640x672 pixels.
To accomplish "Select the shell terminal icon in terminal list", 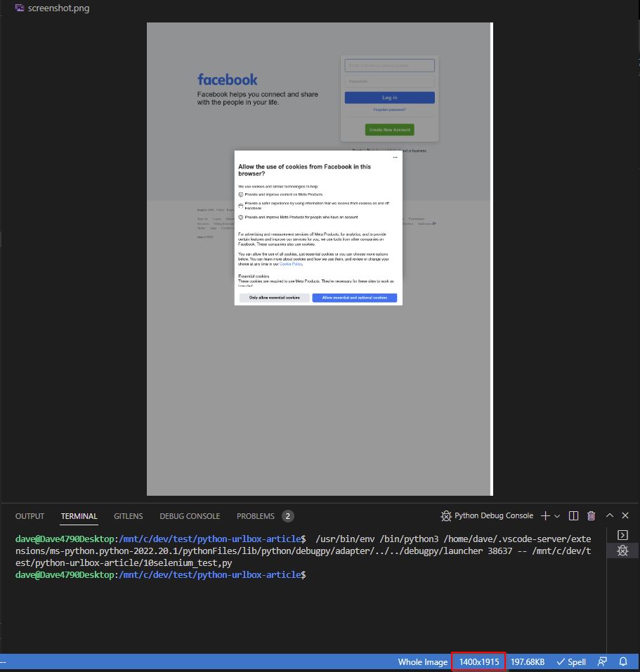I will [x=622, y=536].
